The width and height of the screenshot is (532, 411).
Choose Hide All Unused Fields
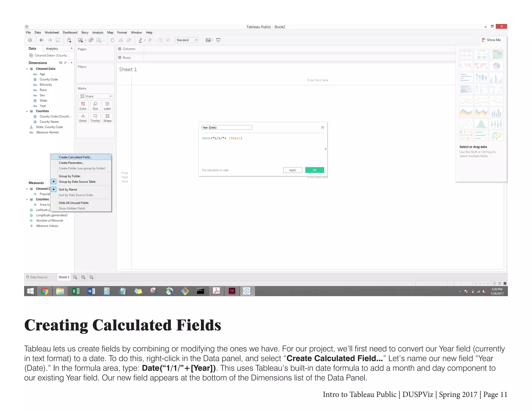coord(74,203)
